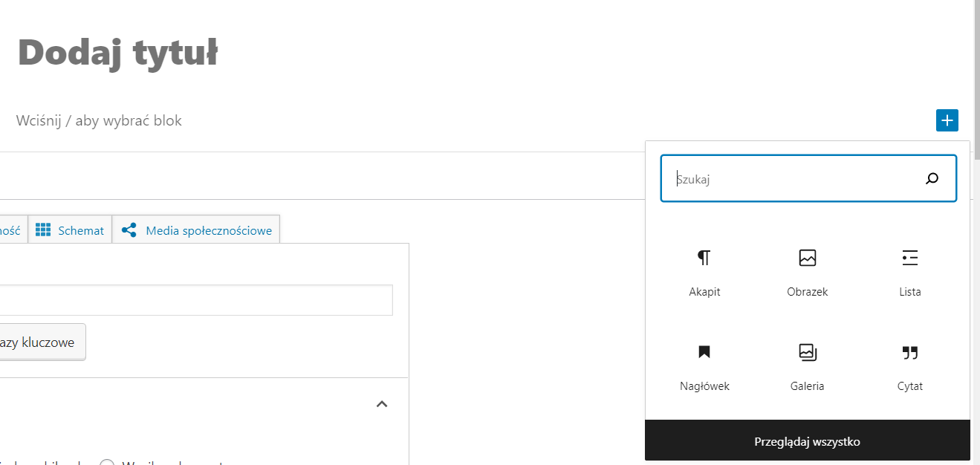Pick the Cytat quote block
980x465 pixels.
909,365
